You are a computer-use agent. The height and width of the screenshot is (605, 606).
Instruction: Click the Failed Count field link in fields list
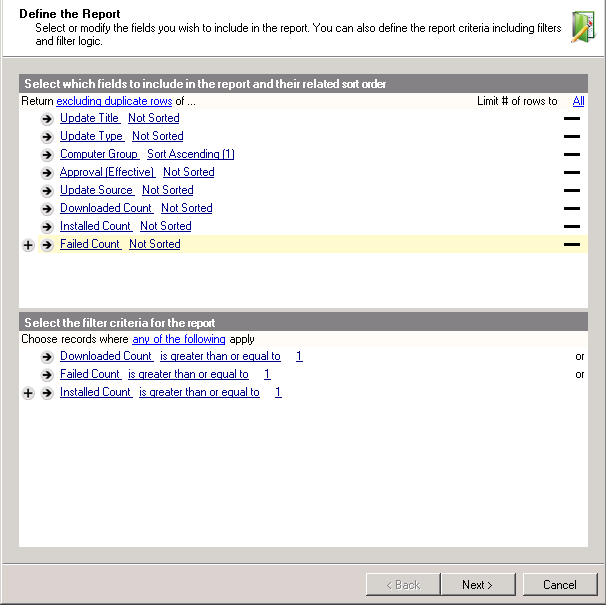[90, 244]
